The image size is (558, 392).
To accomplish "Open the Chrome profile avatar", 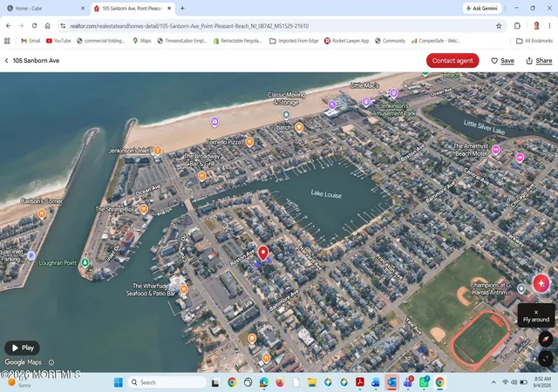I will click(536, 26).
